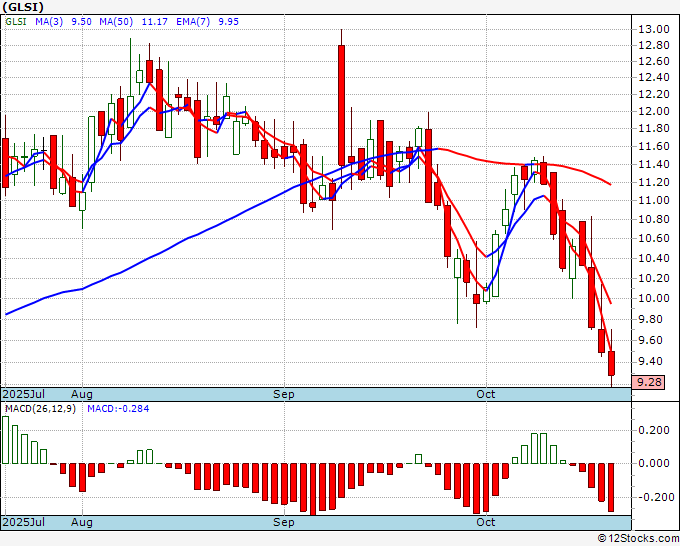680x546 pixels.
Task: Click the 11.17 MA(50) value
Action: coord(154,21)
